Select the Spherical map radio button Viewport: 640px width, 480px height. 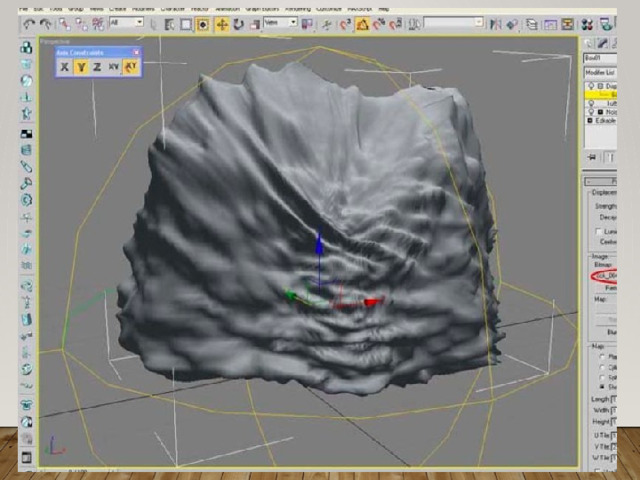point(601,385)
